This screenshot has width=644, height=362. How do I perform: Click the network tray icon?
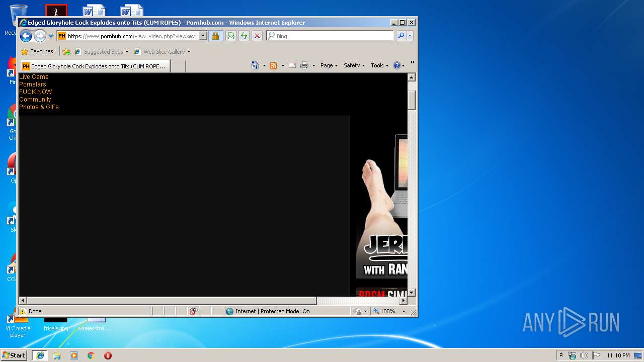click(572, 355)
